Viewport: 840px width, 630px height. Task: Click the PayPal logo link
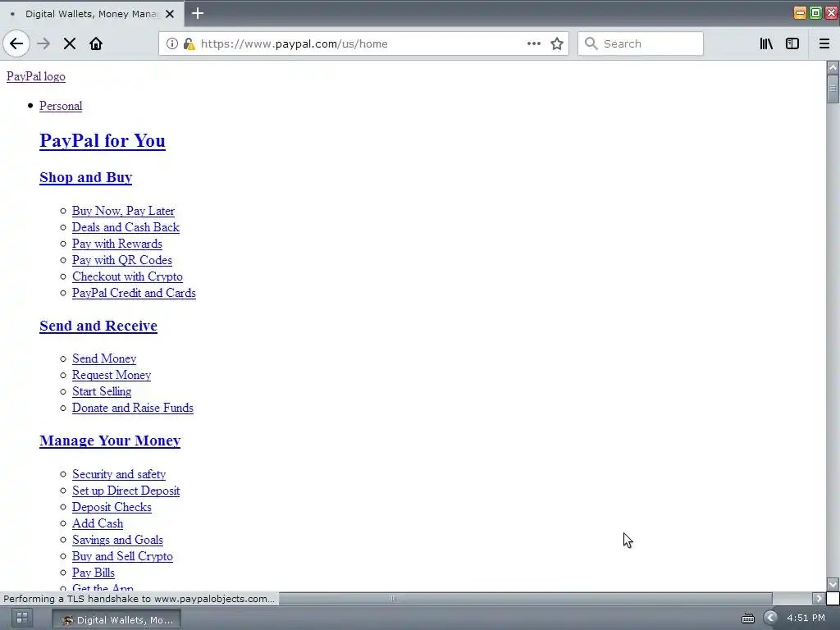[x=36, y=76]
